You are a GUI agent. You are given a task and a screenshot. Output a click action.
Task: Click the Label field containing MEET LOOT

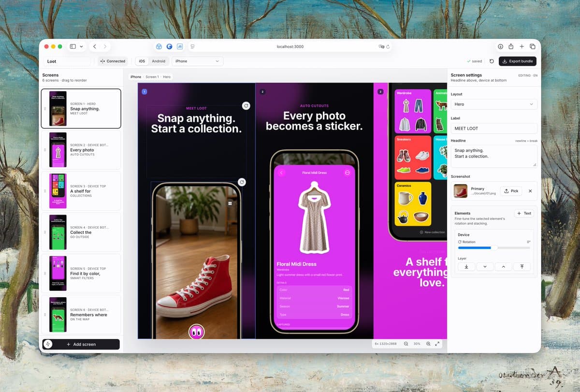[x=494, y=128]
